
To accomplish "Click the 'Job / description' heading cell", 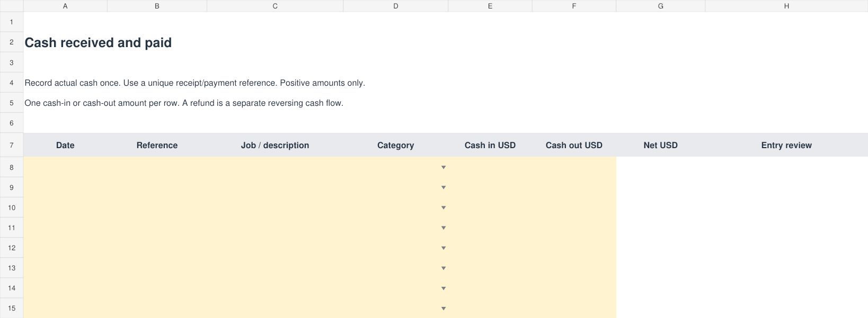I will point(275,145).
